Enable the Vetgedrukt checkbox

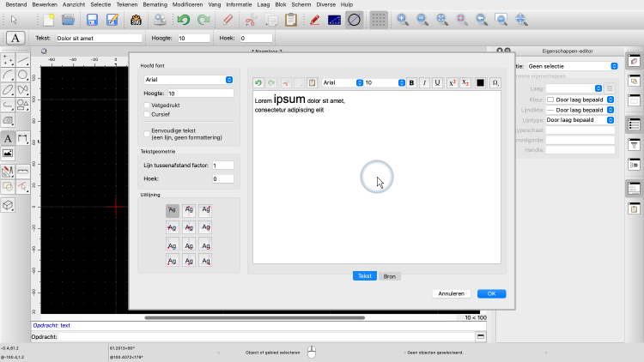pyautogui.click(x=147, y=104)
